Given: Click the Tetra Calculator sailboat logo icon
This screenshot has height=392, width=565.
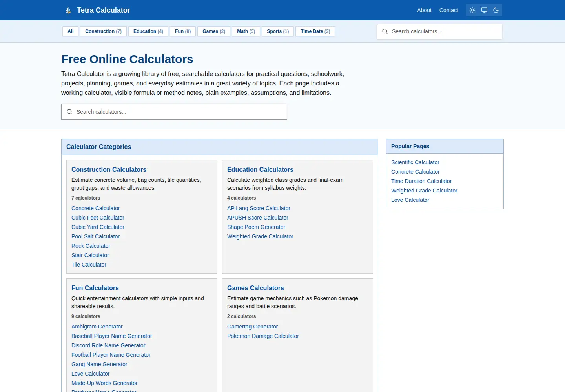Looking at the screenshot, I should (x=68, y=11).
